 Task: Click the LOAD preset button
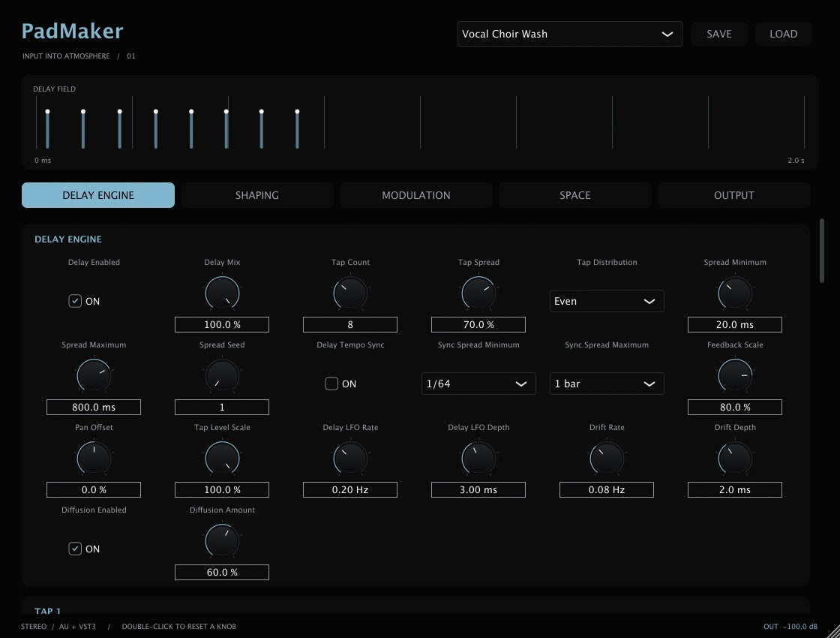pos(783,34)
